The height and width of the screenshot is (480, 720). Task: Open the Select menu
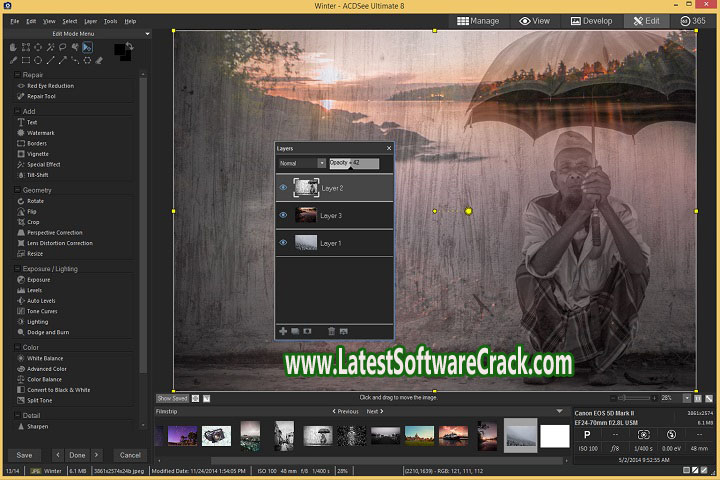point(70,21)
